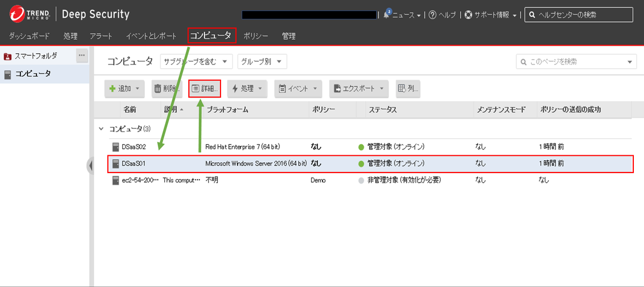644x287 pixels.
Task: Click the help center search magnifier icon
Action: [531, 15]
